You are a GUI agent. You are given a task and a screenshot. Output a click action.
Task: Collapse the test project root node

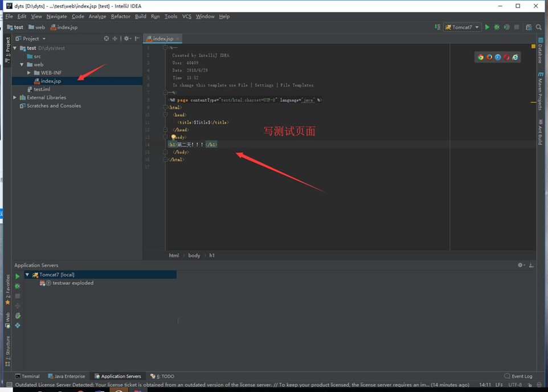click(x=15, y=48)
